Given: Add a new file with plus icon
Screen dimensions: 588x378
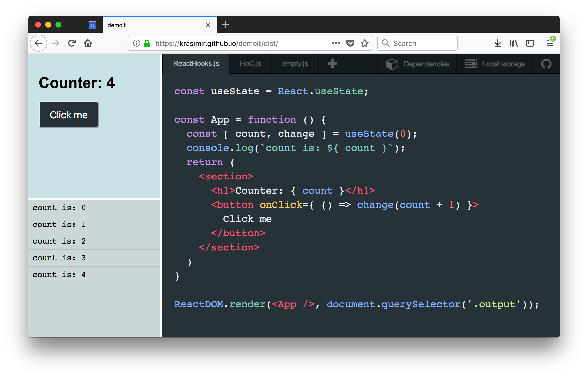Looking at the screenshot, I should pos(332,64).
